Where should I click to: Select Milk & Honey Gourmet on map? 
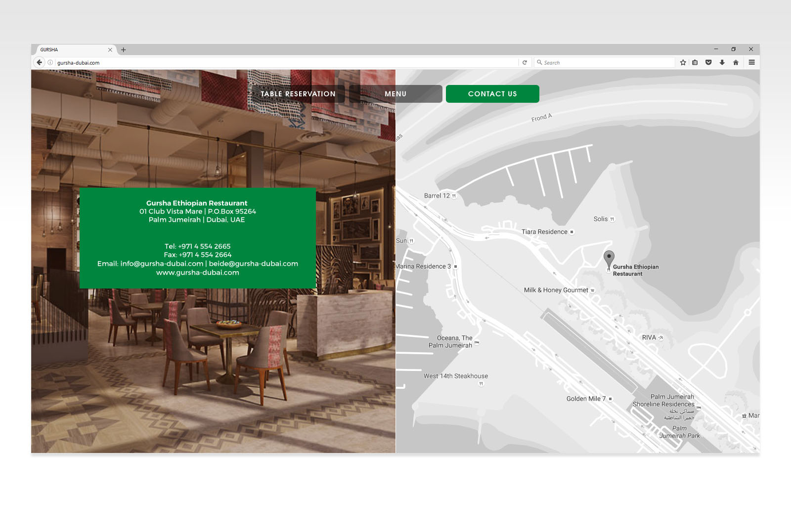[556, 290]
